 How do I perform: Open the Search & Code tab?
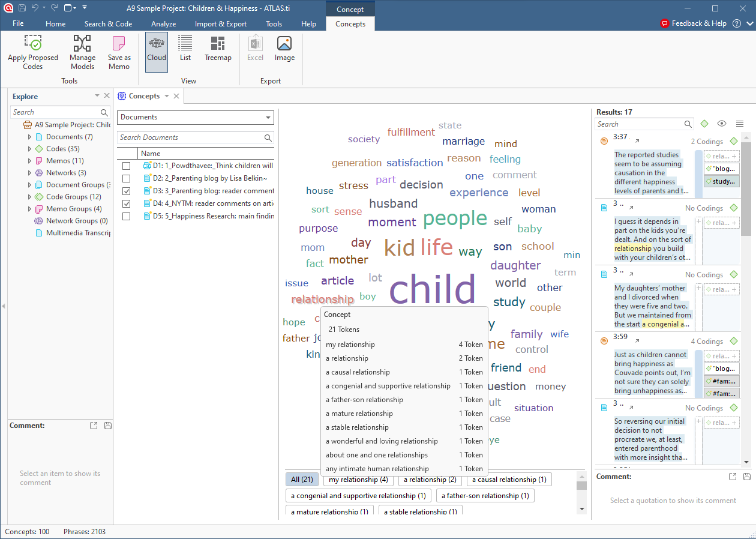108,24
